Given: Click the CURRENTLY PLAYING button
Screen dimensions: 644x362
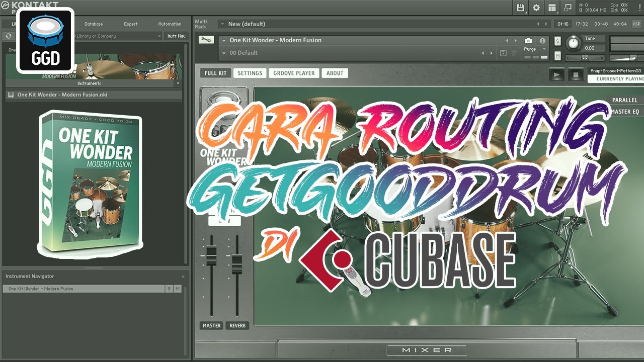Looking at the screenshot, I should (615, 79).
